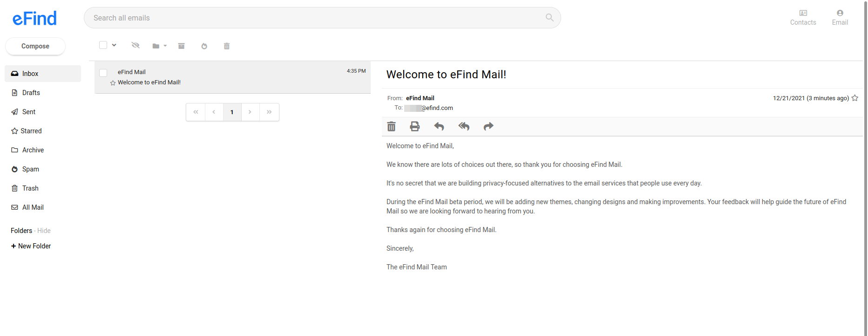The width and height of the screenshot is (868, 336).
Task: Hide the Folders section
Action: [44, 231]
